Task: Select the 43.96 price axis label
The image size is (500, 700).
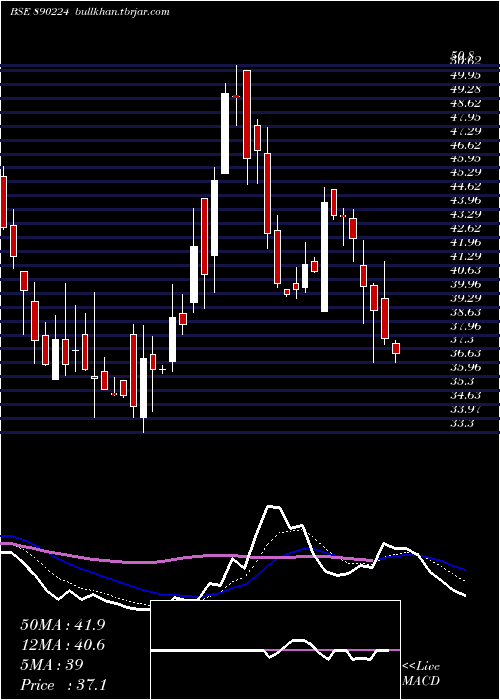Action: (x=466, y=200)
